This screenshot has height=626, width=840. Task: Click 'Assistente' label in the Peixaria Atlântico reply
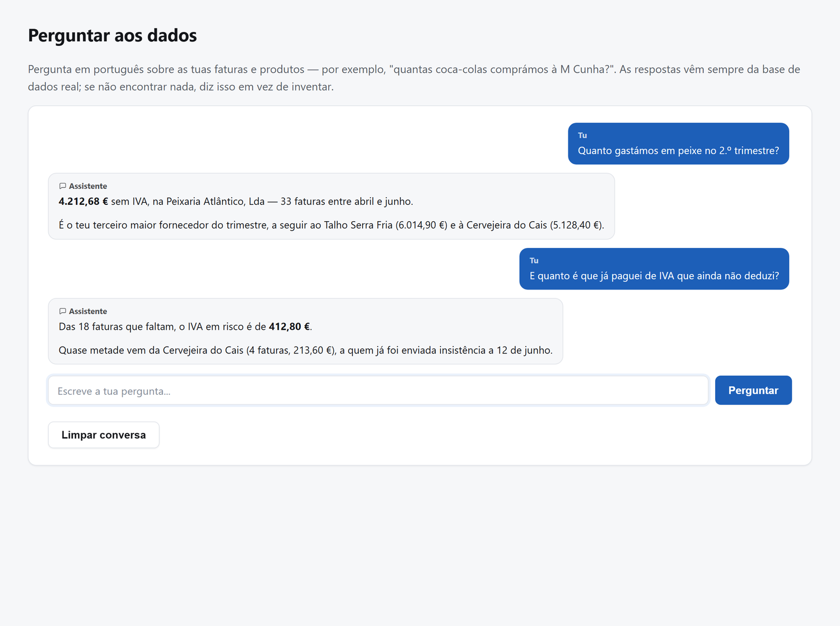coord(88,186)
